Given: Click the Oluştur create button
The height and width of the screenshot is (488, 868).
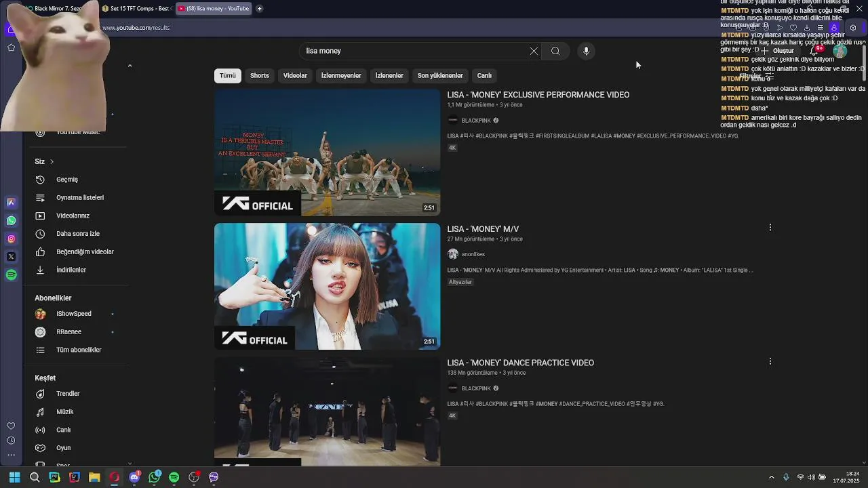Looking at the screenshot, I should (x=777, y=51).
